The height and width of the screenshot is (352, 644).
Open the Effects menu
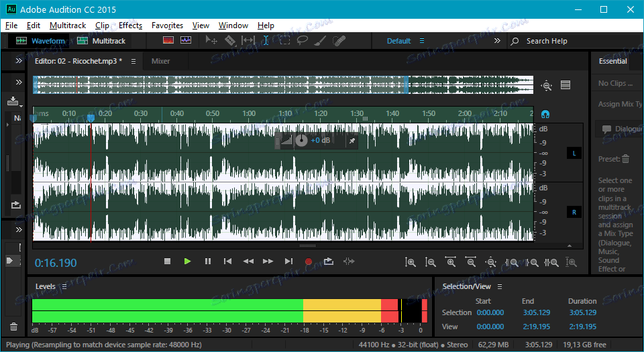[130, 25]
